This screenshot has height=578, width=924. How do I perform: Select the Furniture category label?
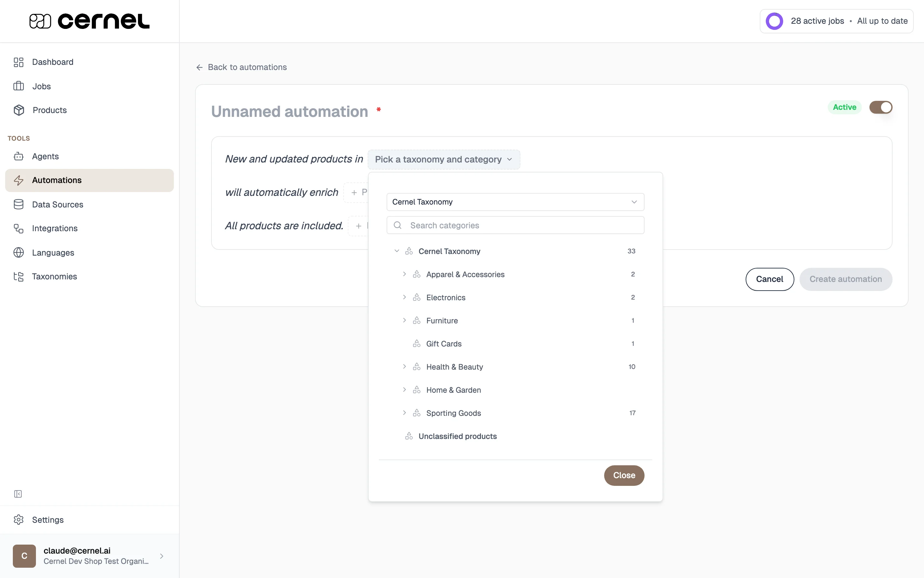(442, 320)
